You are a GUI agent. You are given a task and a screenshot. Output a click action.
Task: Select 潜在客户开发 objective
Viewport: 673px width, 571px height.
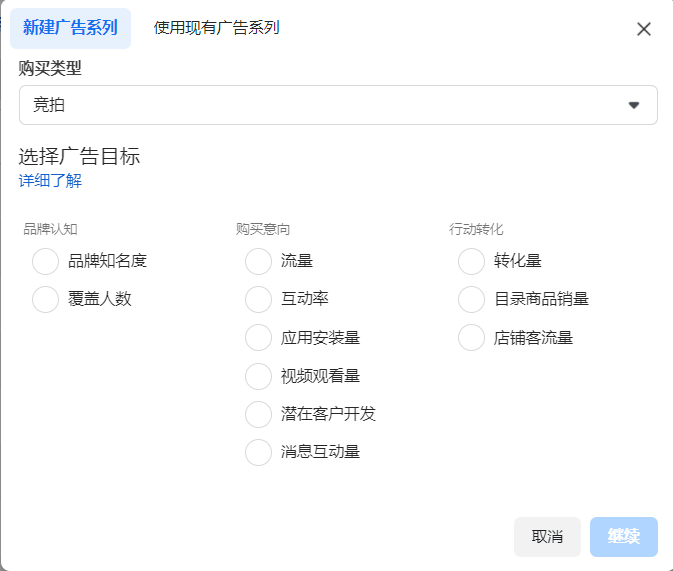tap(258, 414)
